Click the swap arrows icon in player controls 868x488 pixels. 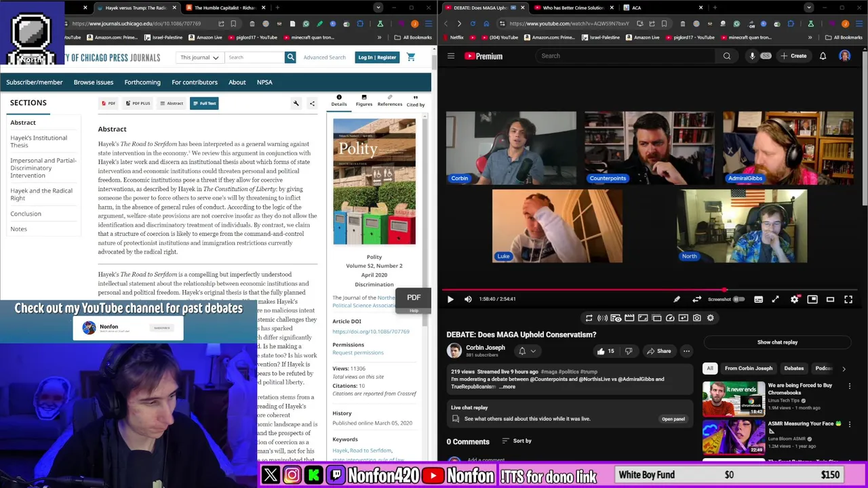point(696,299)
